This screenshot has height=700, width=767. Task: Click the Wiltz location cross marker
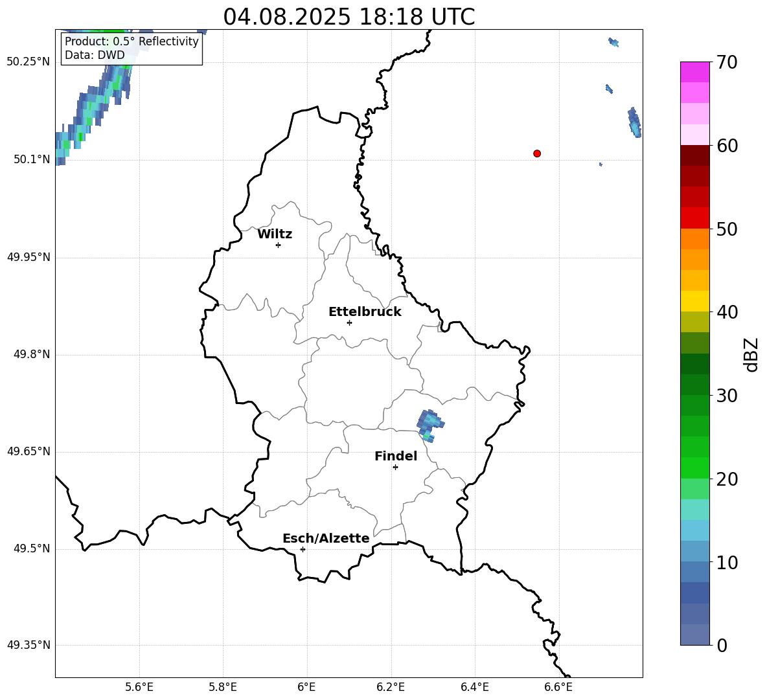(279, 245)
